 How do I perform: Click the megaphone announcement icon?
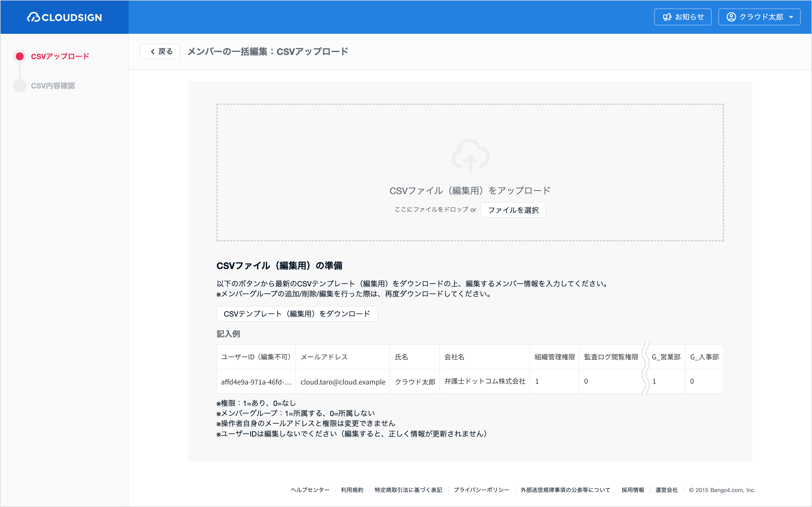[x=667, y=17]
